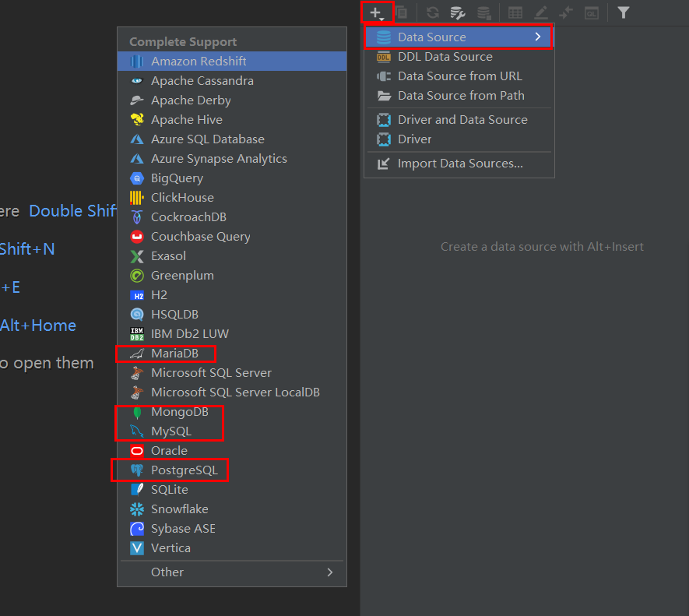Select SQLite entry
Screen dimensions: 689x616
pos(232,490)
